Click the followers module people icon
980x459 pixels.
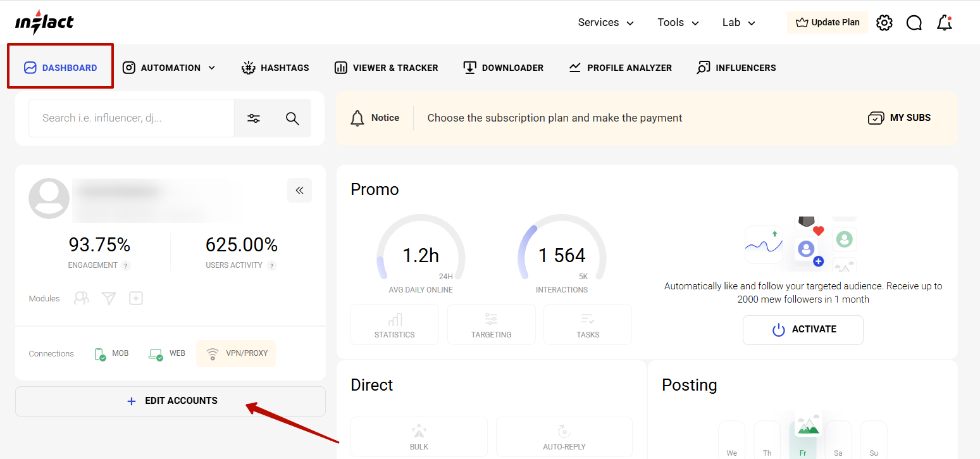pyautogui.click(x=82, y=298)
